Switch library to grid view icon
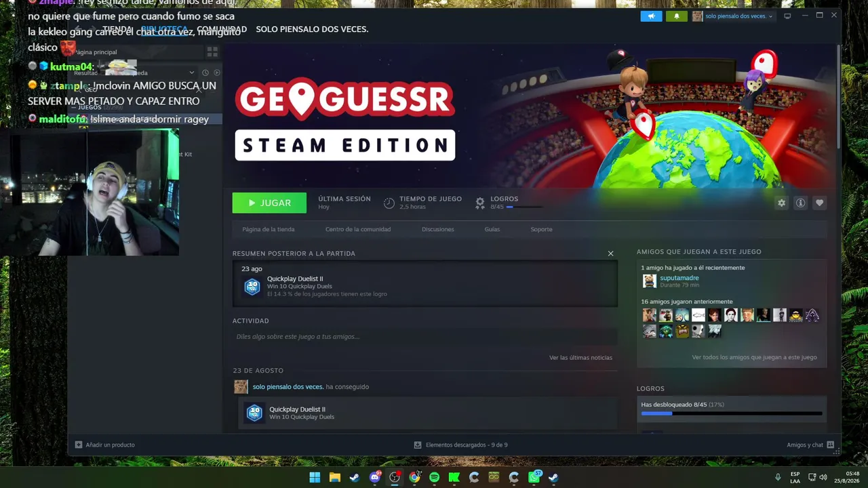 click(x=212, y=52)
